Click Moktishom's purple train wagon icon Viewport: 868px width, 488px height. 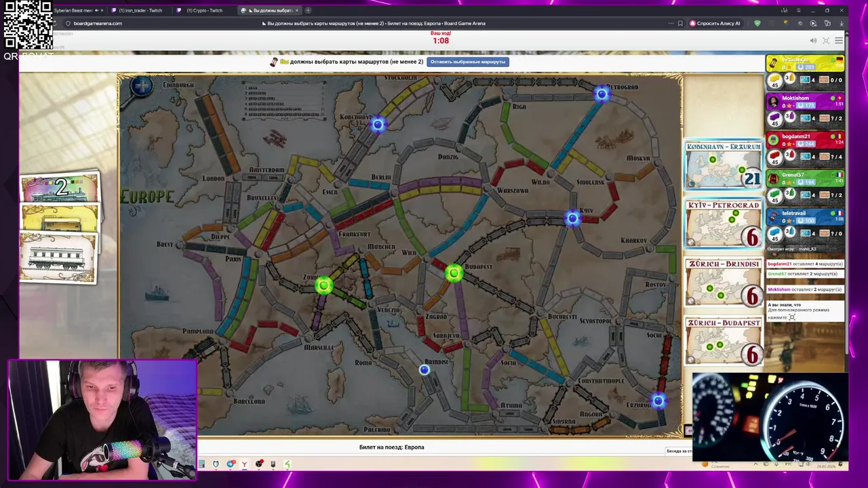774,117
